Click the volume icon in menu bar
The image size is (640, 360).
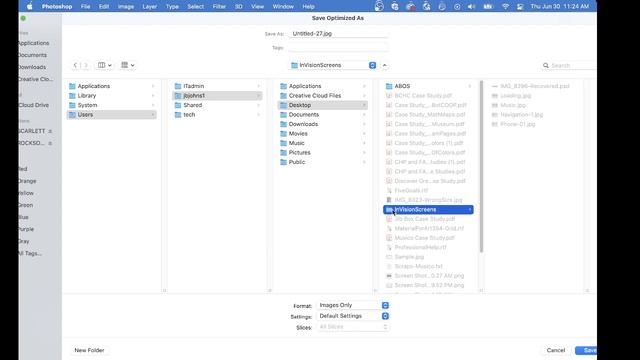coord(471,7)
